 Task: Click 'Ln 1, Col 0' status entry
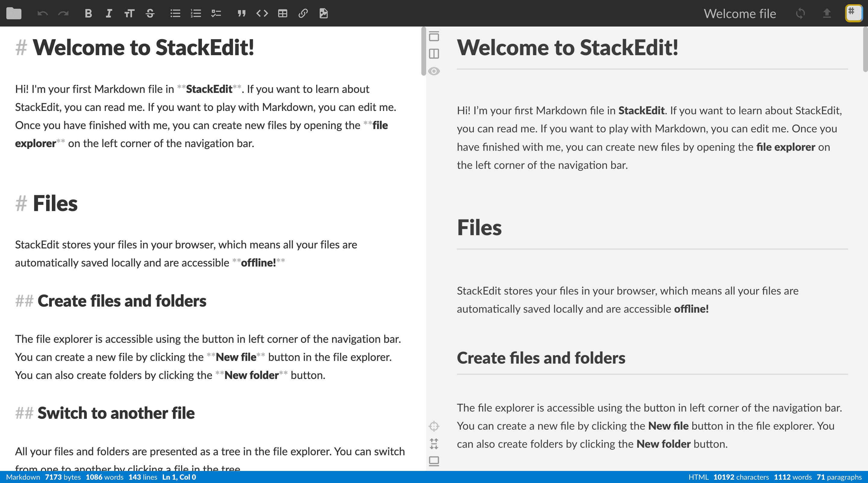[x=179, y=477]
